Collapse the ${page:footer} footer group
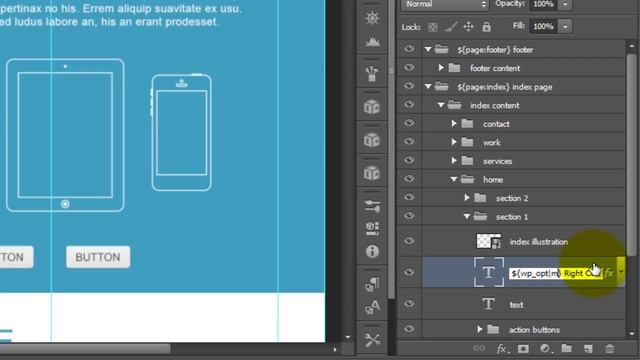 coord(428,49)
